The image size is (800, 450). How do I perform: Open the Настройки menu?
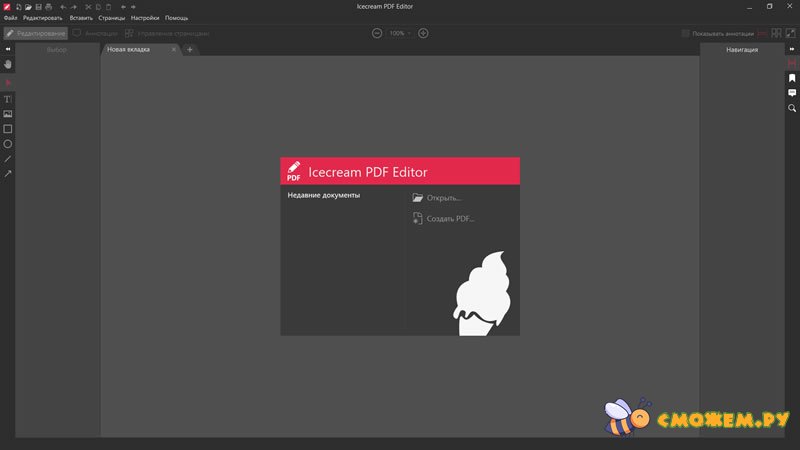click(x=145, y=18)
